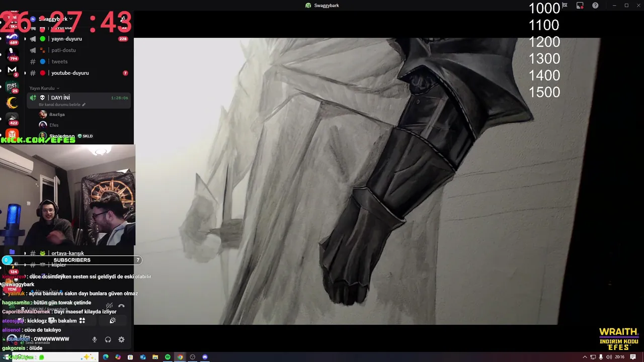Screen dimensions: 644x362
Task: Click the disconnect call icon in voice panel
Action: coord(121,306)
